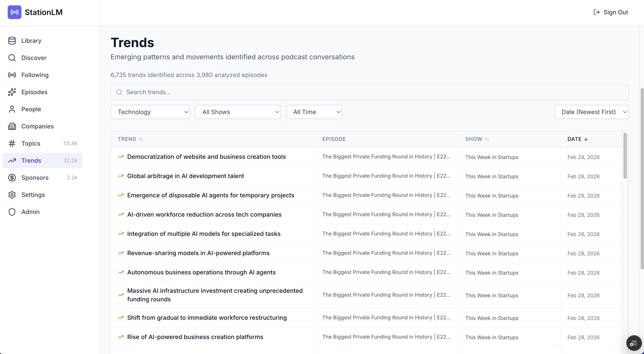Select the Discover magnifier icon
Screen dimensions: 644x354
click(12, 58)
